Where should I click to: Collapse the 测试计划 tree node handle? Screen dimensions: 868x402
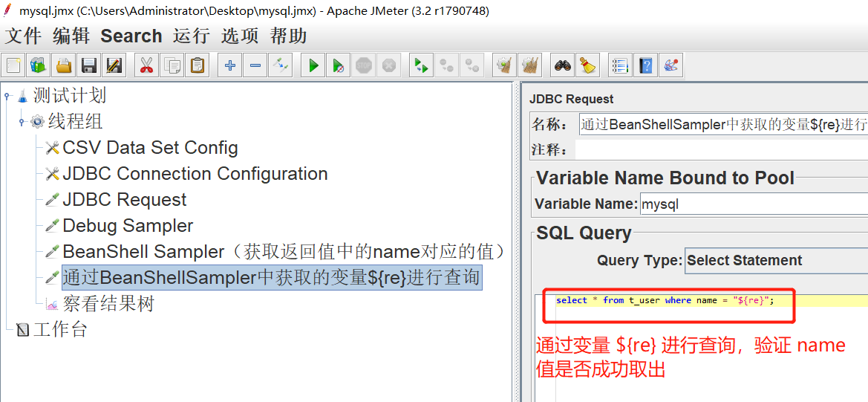7,96
